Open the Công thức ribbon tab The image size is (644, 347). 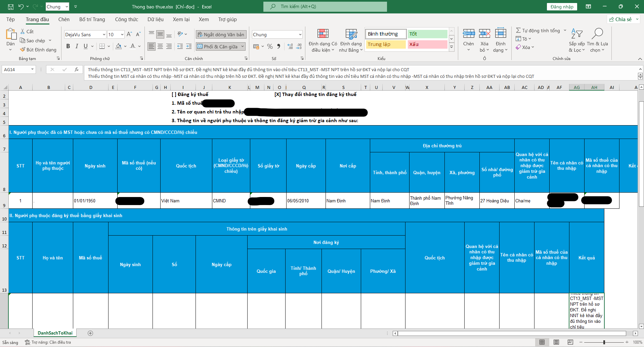126,19
